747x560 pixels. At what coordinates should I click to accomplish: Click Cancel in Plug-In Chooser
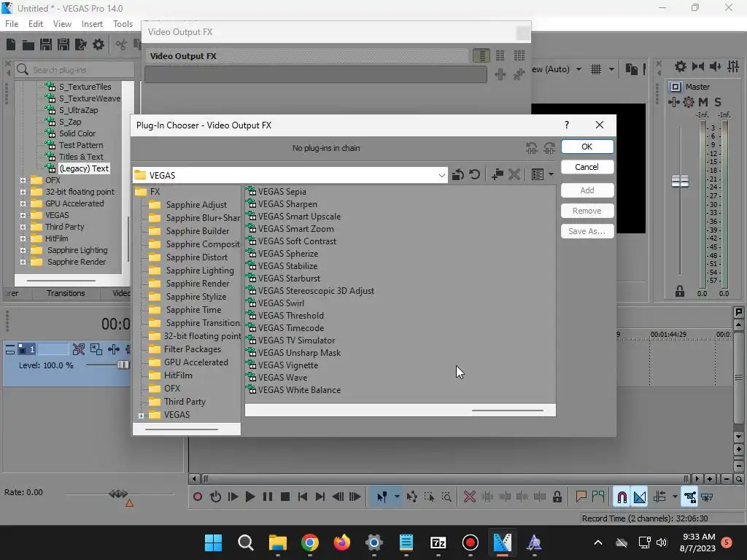tap(587, 167)
